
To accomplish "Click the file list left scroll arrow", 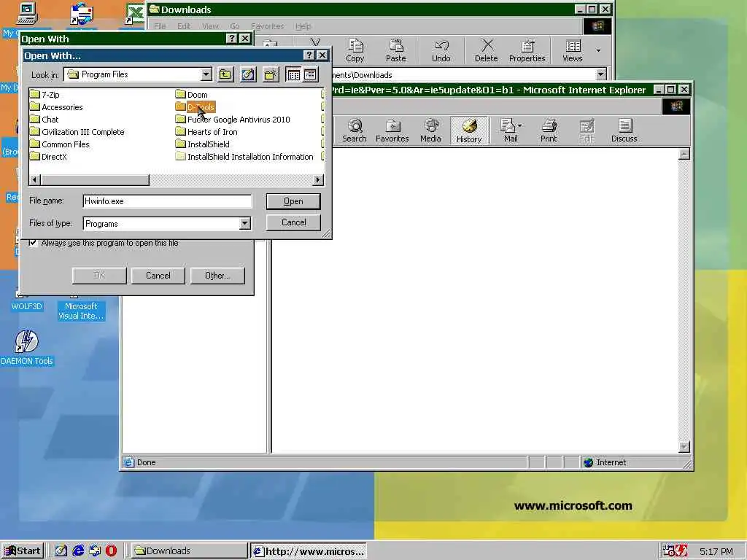I will pos(35,180).
